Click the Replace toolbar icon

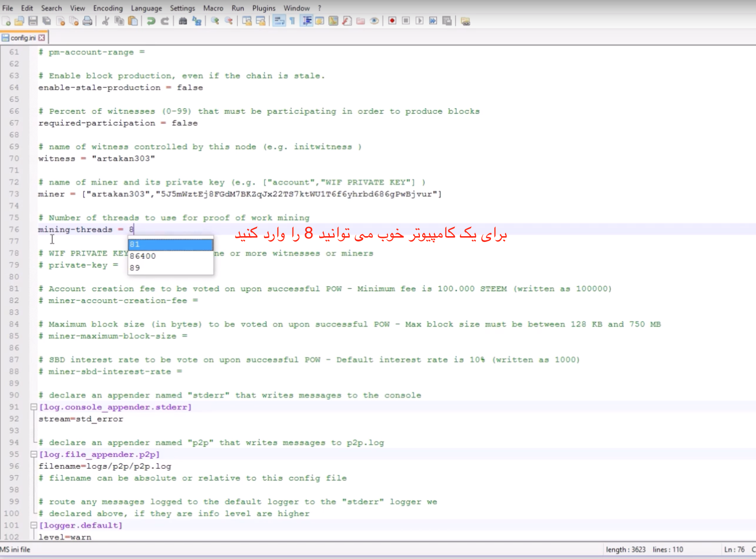(197, 21)
